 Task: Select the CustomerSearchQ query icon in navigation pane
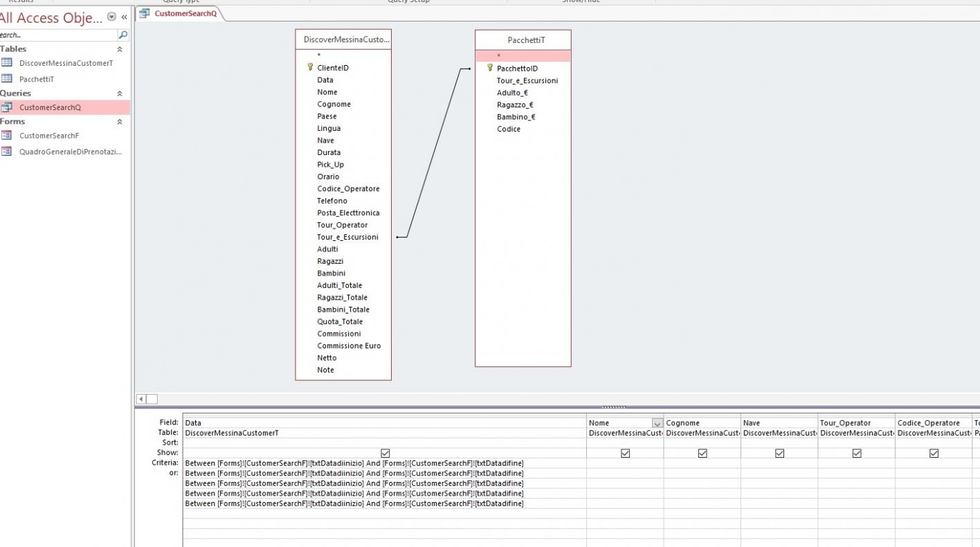pyautogui.click(x=7, y=107)
